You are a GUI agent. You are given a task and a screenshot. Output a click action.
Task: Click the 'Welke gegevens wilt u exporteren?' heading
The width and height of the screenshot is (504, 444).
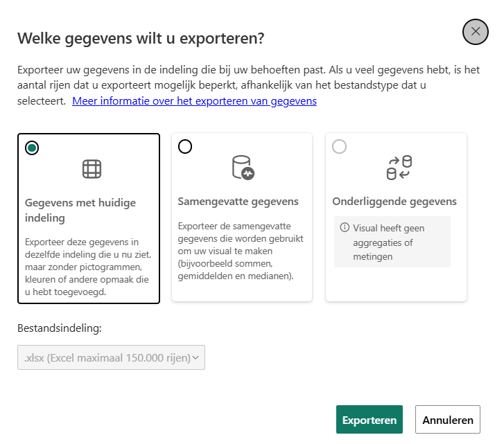click(x=141, y=38)
